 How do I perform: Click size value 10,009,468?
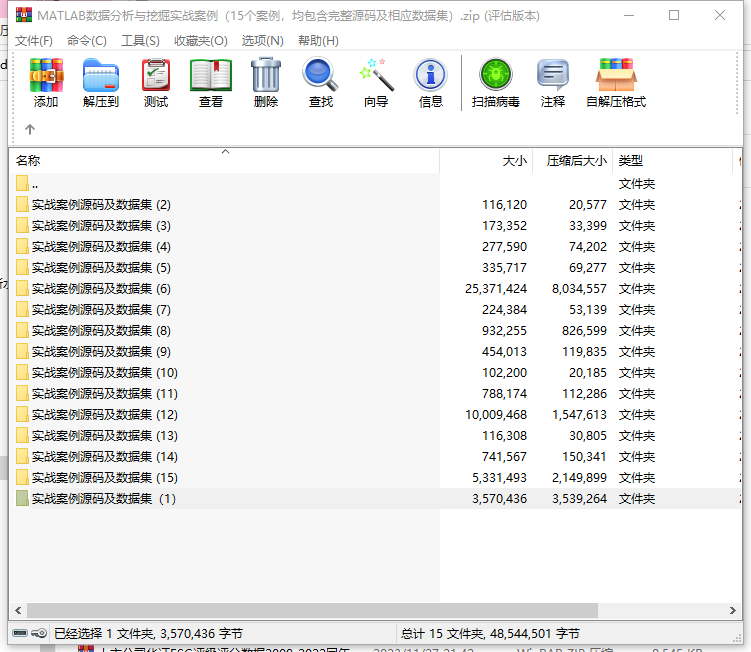[x=496, y=414]
